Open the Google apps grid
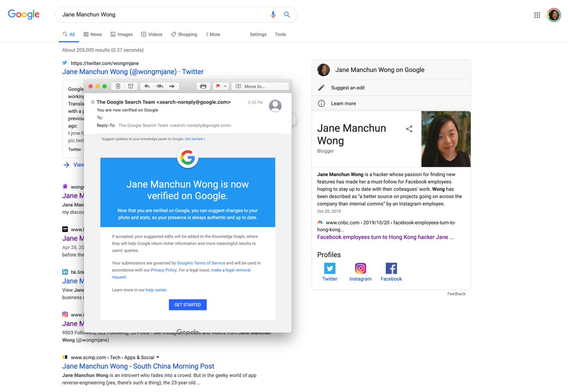This screenshot has height=392, width=568. point(537,15)
